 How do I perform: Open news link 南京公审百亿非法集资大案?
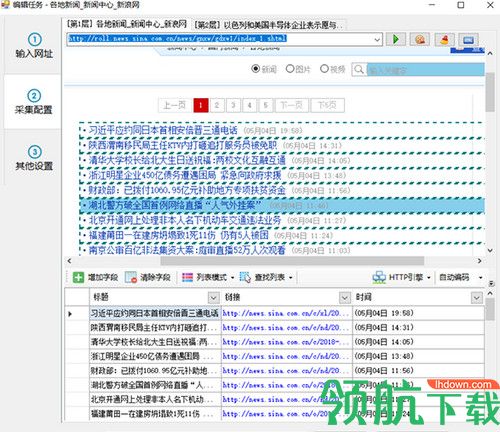click(187, 250)
